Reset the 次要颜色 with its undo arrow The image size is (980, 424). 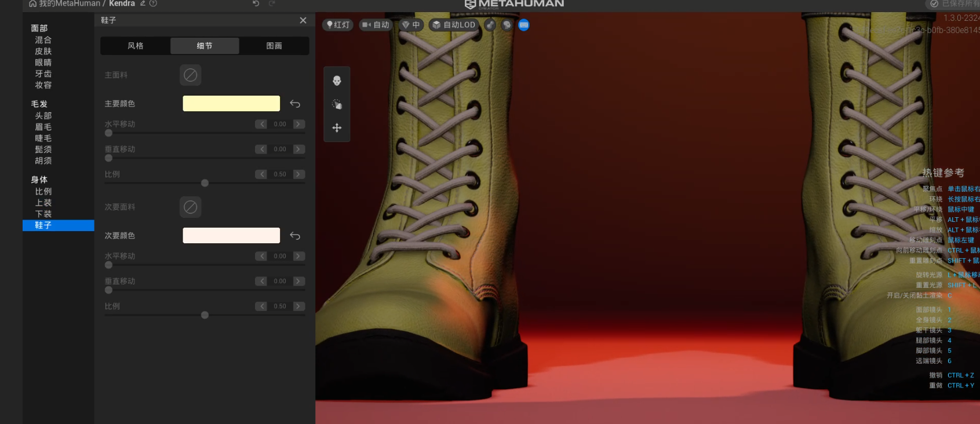[295, 236]
